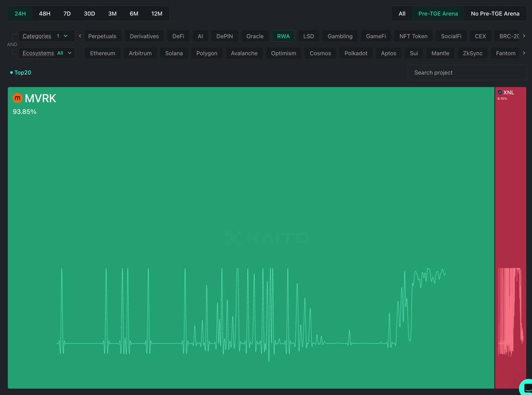Filter by the ZkSync ecosystem
Screen dimensions: 532x395
(473, 53)
